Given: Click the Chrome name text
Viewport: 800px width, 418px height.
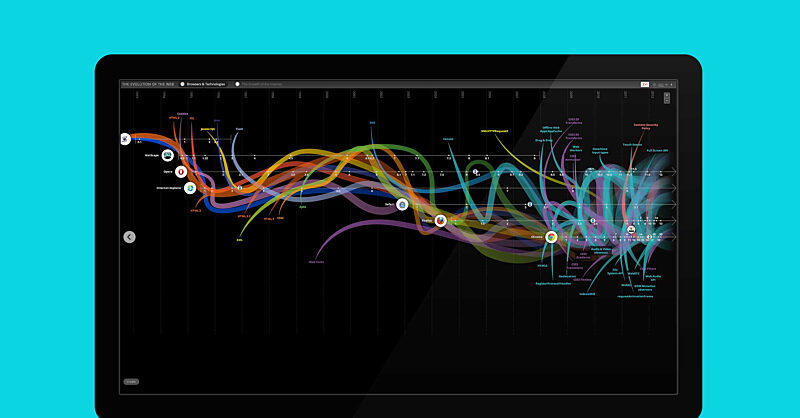Looking at the screenshot, I should [536, 237].
